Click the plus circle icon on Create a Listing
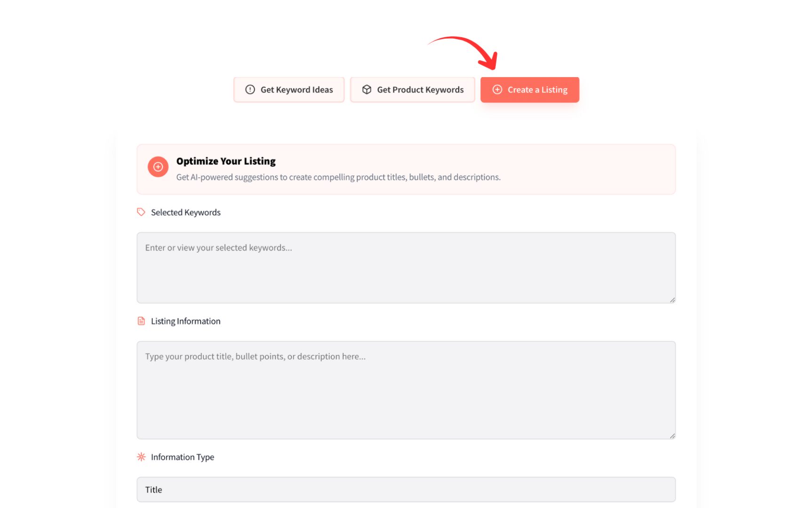Viewport: 812px width, 508px height. coord(497,89)
